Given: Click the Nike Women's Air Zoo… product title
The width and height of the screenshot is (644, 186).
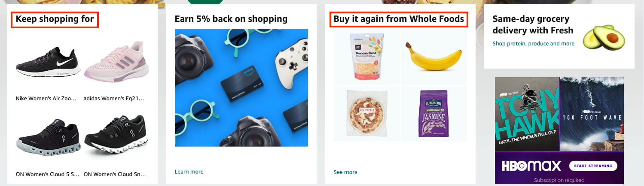Looking at the screenshot, I should coord(46,99).
